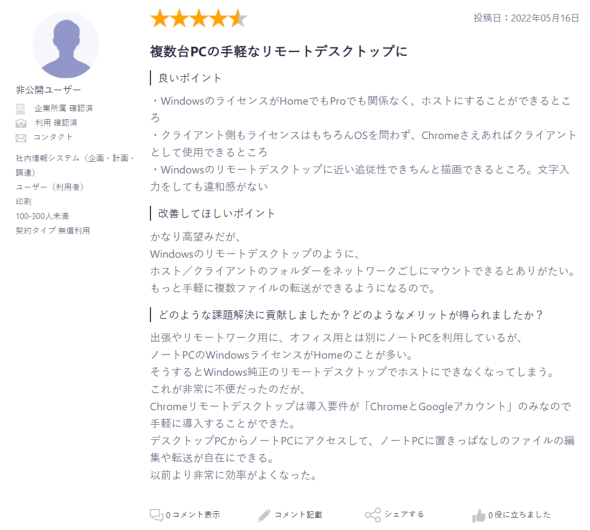This screenshot has width=590, height=530.
Task: Click the share network icon
Action: click(x=373, y=515)
